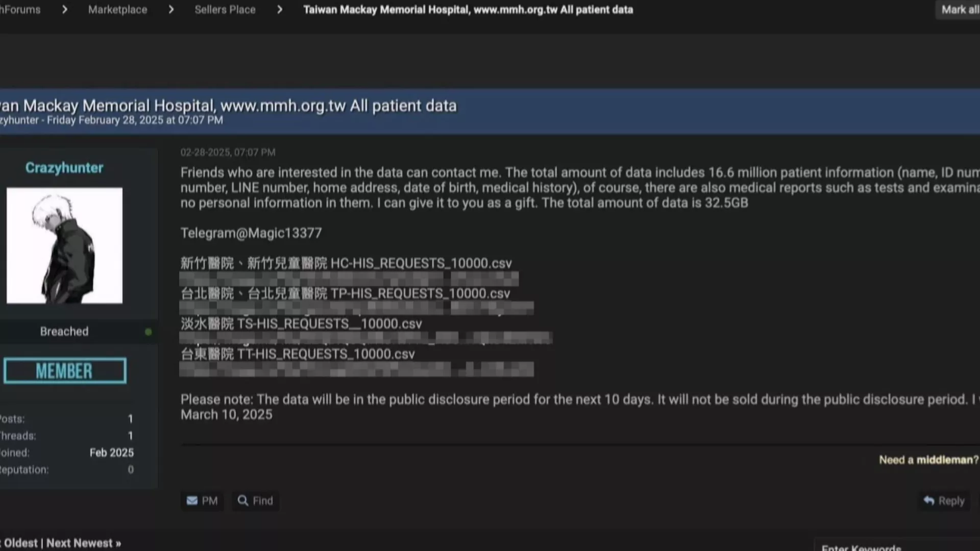Click the post timestamp 02-28-2025
This screenshot has width=980, height=551.
pyautogui.click(x=228, y=152)
